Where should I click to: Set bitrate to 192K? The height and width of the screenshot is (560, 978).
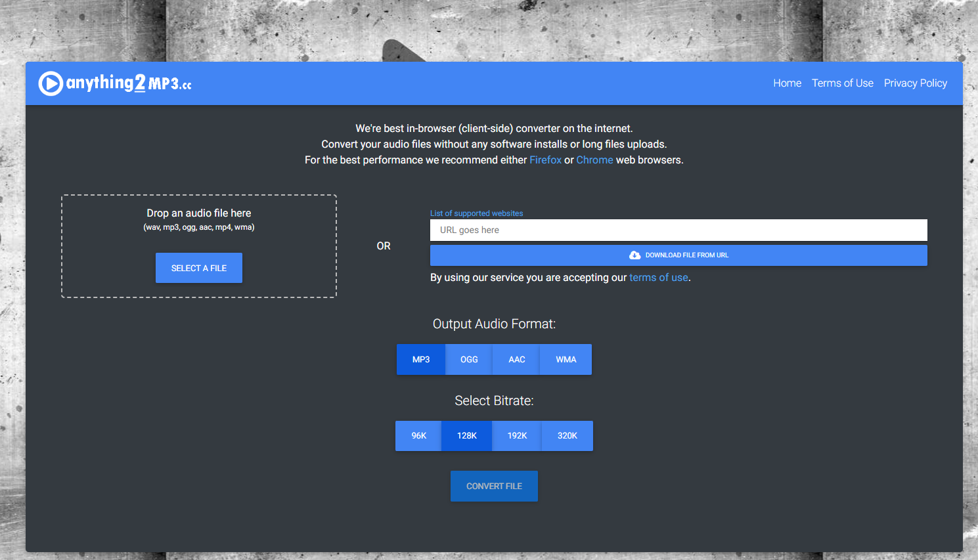(518, 436)
